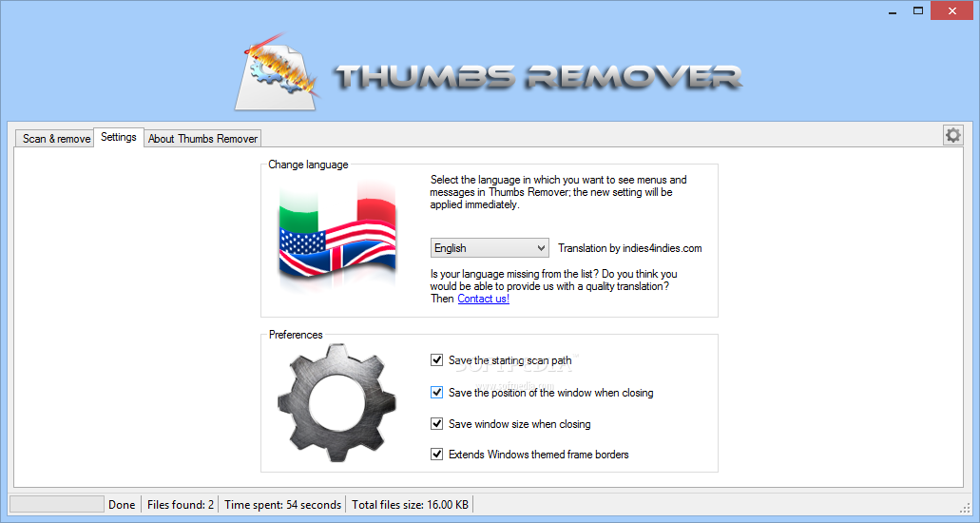Screen dimensions: 980x523
Task: Close the Thumbs Remover window
Action: (951, 10)
